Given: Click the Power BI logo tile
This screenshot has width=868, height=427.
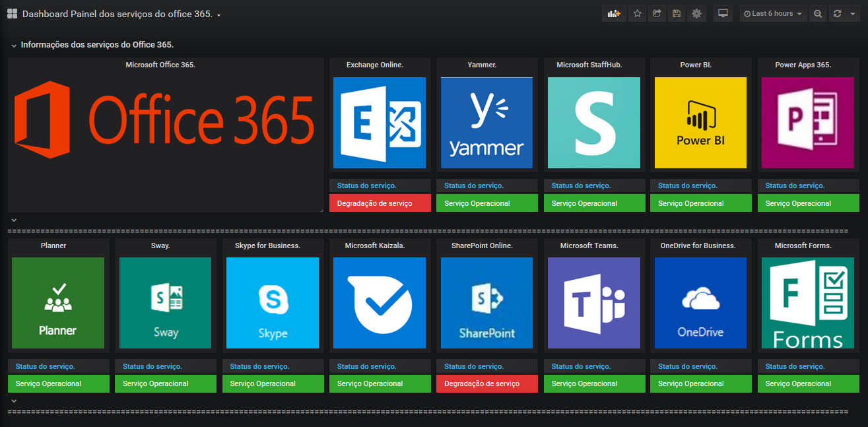Looking at the screenshot, I should pos(700,123).
